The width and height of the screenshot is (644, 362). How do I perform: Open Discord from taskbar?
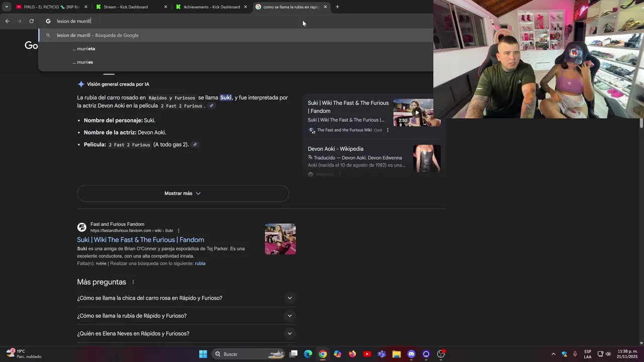[x=412, y=354]
